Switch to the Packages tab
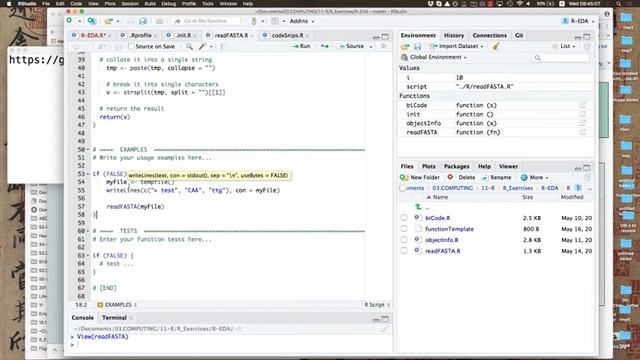Screen dimensions: 640x360 [x=456, y=167]
